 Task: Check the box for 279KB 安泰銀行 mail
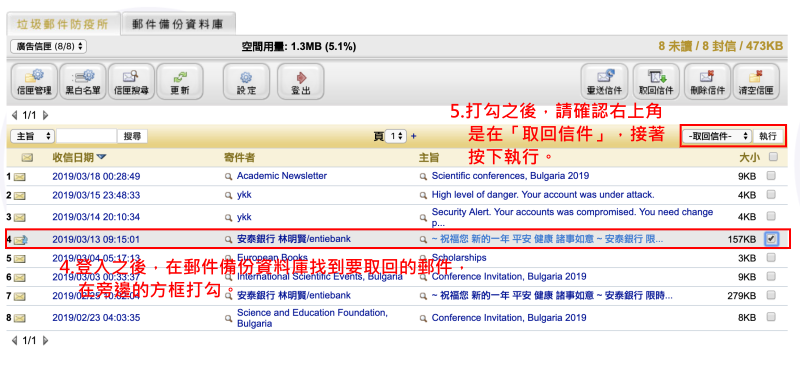click(771, 295)
